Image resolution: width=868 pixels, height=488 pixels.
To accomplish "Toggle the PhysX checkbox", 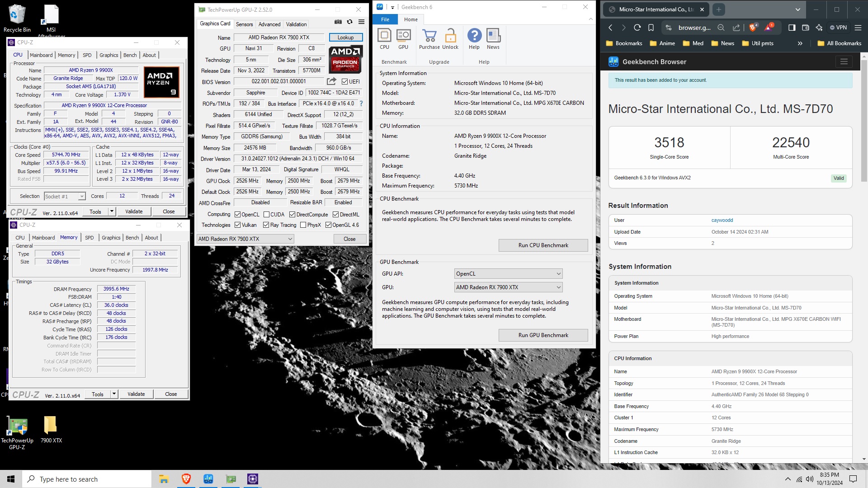I will click(303, 225).
